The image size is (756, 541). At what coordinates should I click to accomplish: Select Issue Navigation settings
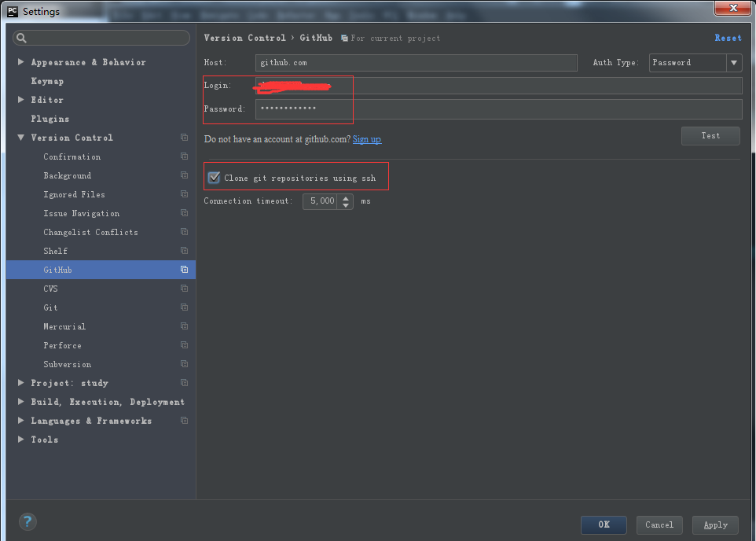coord(82,213)
